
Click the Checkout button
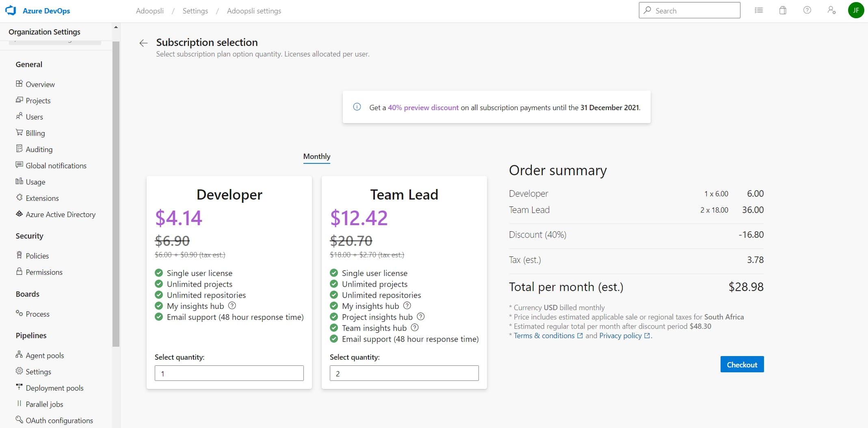(x=742, y=364)
